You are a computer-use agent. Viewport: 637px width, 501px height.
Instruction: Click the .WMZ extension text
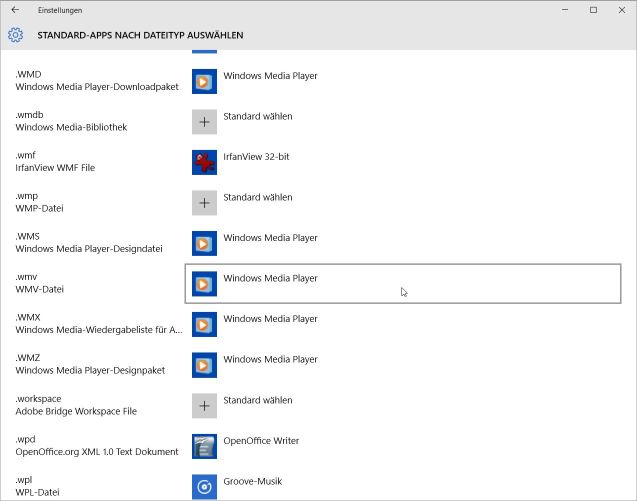tap(28, 358)
